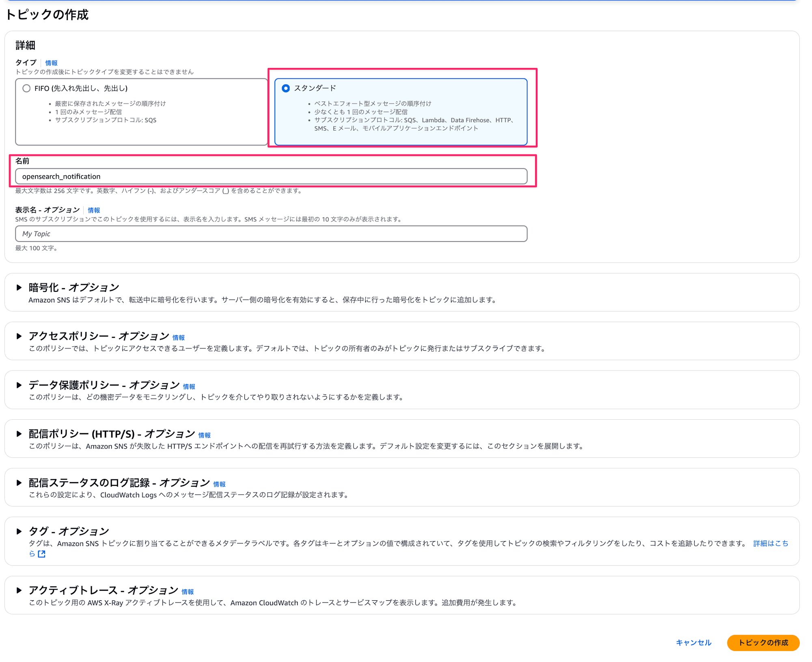Image resolution: width=812 pixels, height=662 pixels.
Task: Open 情報 link beside データ保護ポリシー
Action: 189,387
